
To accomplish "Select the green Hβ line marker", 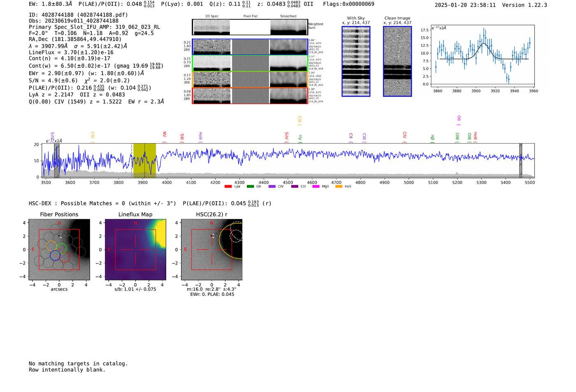I will pyautogui.click(x=432, y=139).
